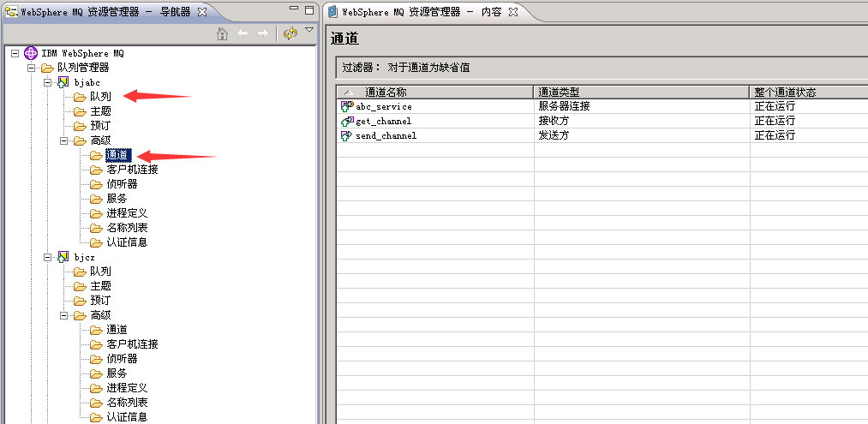This screenshot has width=868, height=424.
Task: Select 预订 under bjabc
Action: click(101, 126)
